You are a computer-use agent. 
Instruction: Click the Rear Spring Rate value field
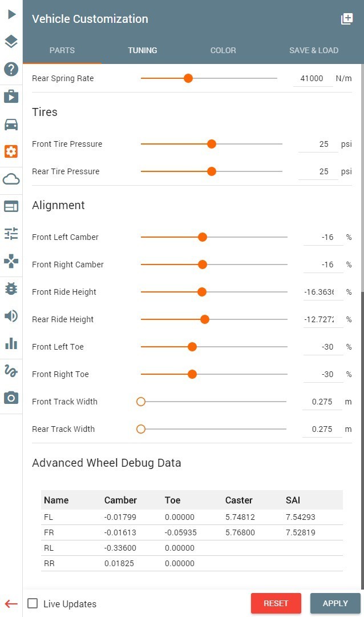click(x=313, y=79)
